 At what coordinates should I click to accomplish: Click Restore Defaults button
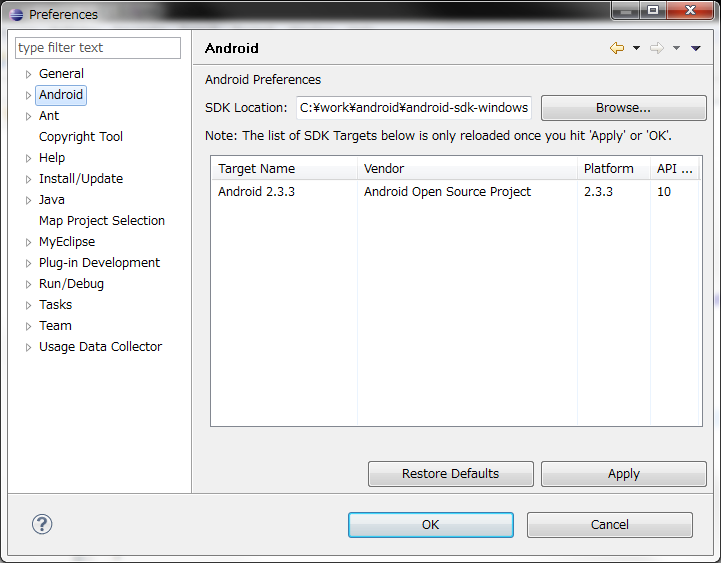[x=451, y=474]
